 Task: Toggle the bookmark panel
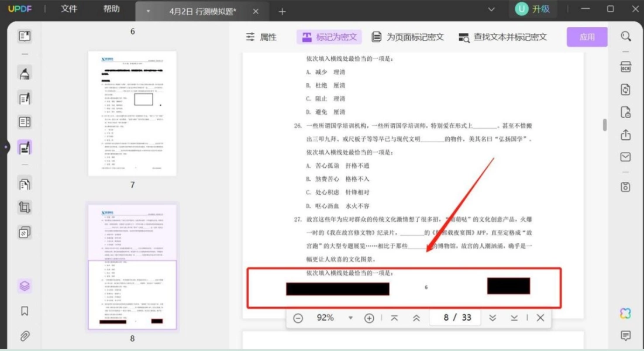24,311
